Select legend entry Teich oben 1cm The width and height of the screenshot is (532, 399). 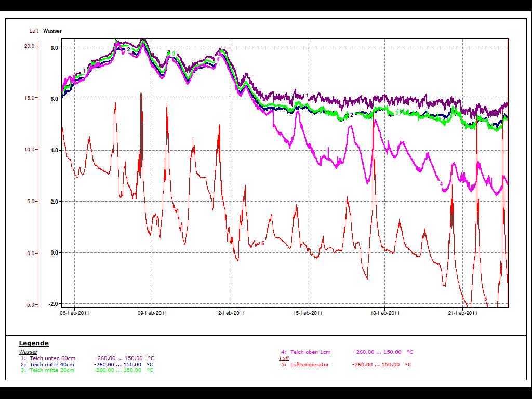coord(310,352)
